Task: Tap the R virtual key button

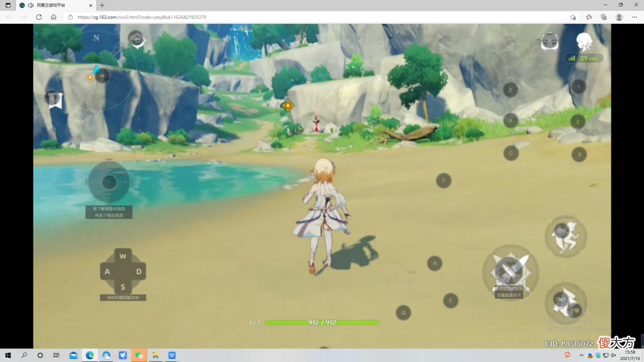Action: click(x=434, y=263)
